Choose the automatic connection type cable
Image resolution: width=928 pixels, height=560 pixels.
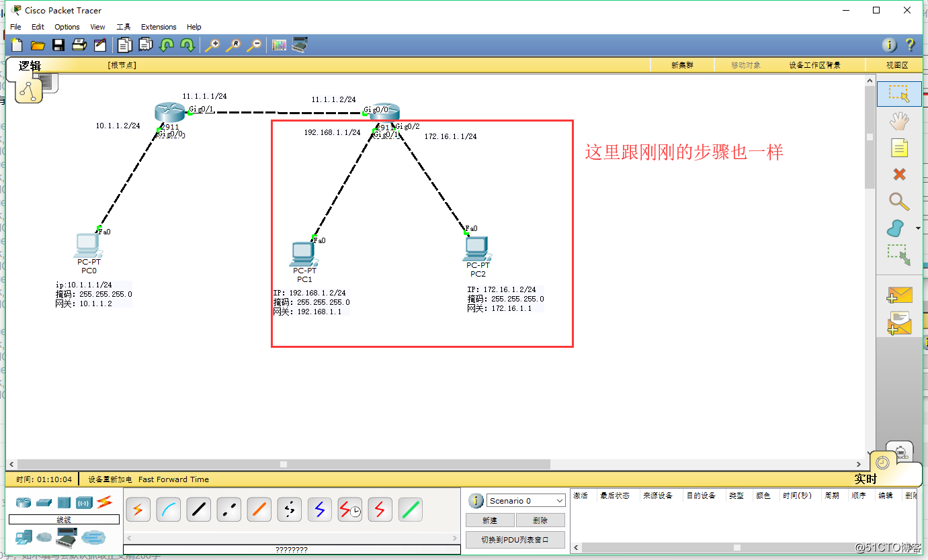click(138, 510)
